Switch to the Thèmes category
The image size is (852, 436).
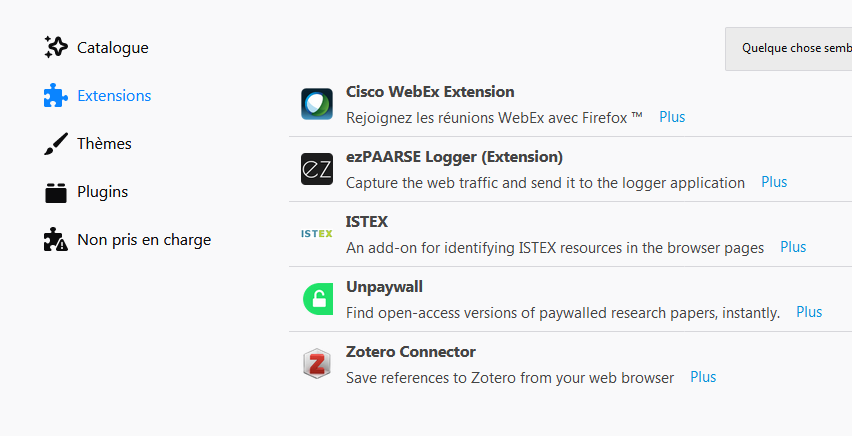pos(104,144)
